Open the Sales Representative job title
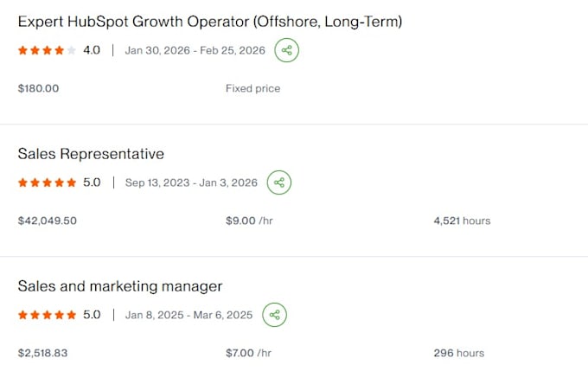This screenshot has height=384, width=588. (x=91, y=154)
